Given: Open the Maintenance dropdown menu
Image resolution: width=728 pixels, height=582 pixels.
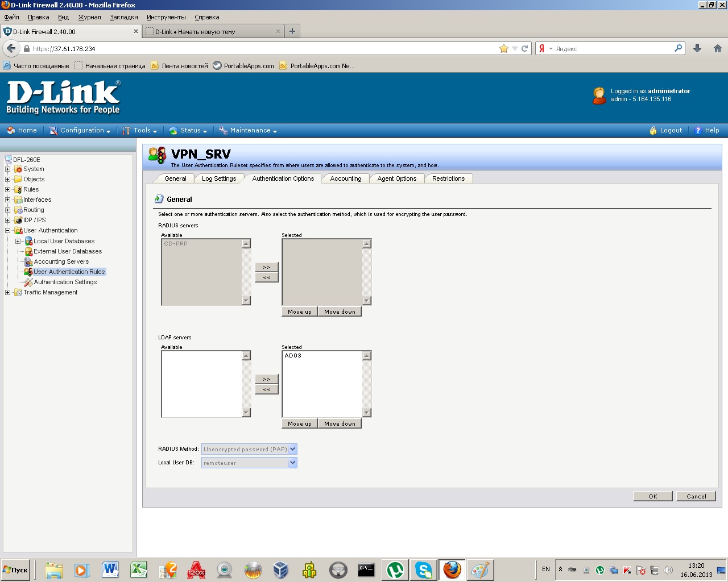Looking at the screenshot, I should 248,131.
